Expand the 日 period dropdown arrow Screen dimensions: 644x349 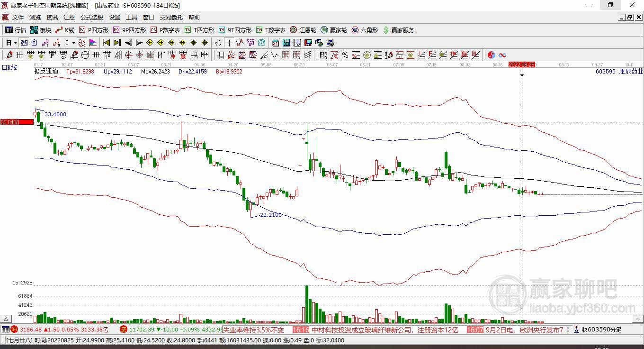coord(15,43)
